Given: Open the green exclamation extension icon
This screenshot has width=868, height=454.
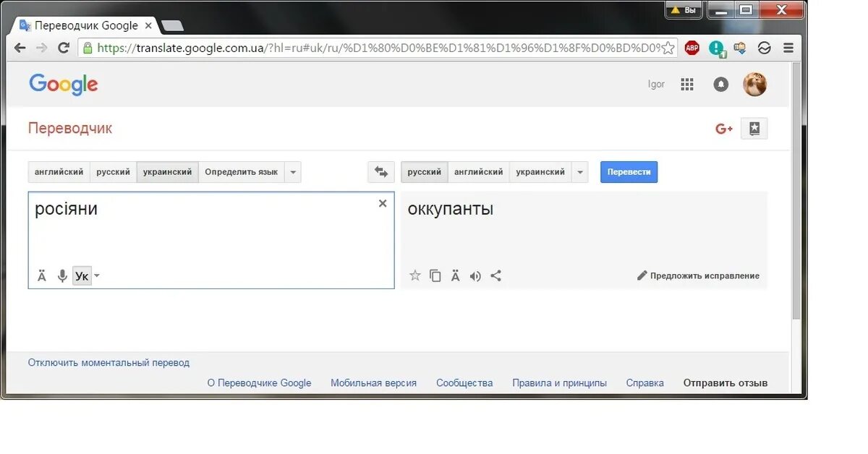Looking at the screenshot, I should pos(717,48).
